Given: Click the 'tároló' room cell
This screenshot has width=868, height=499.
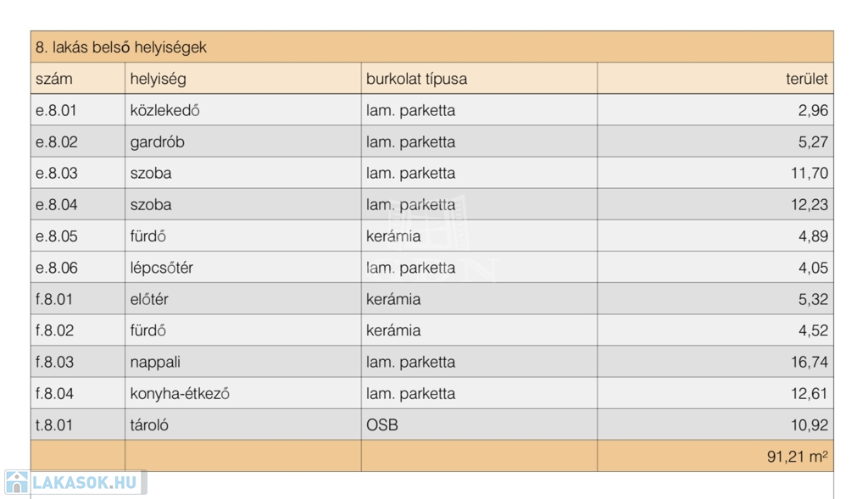Looking at the screenshot, I should tap(149, 424).
